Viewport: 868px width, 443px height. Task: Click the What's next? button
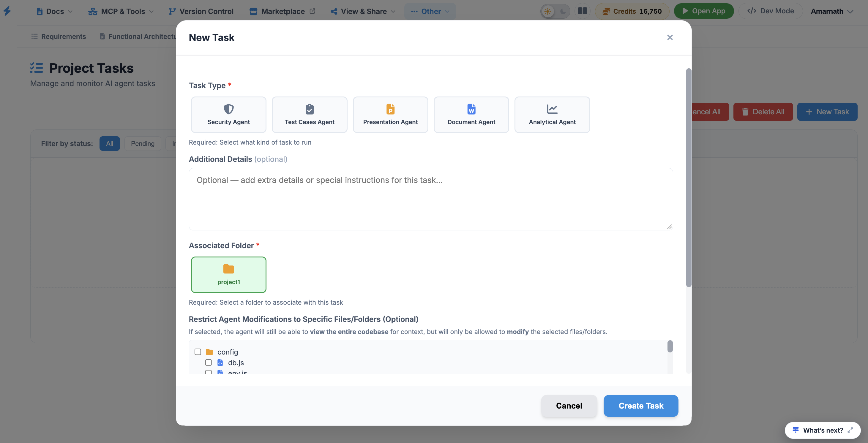(x=823, y=430)
